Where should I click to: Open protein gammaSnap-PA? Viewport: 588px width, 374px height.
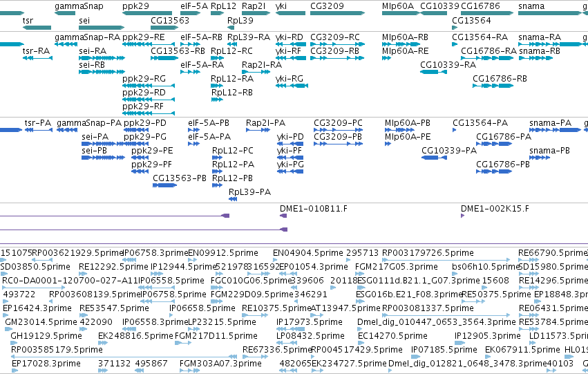89,124
